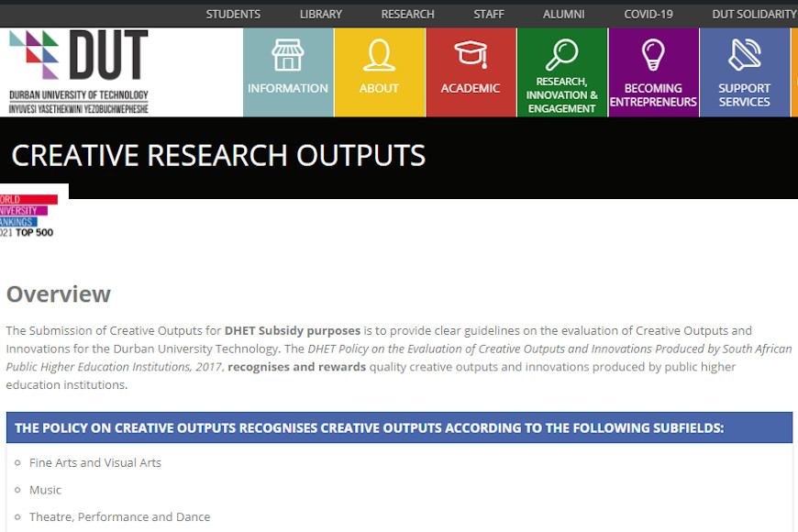
Task: Click the policy subfields blue header bar
Action: pyautogui.click(x=400, y=427)
